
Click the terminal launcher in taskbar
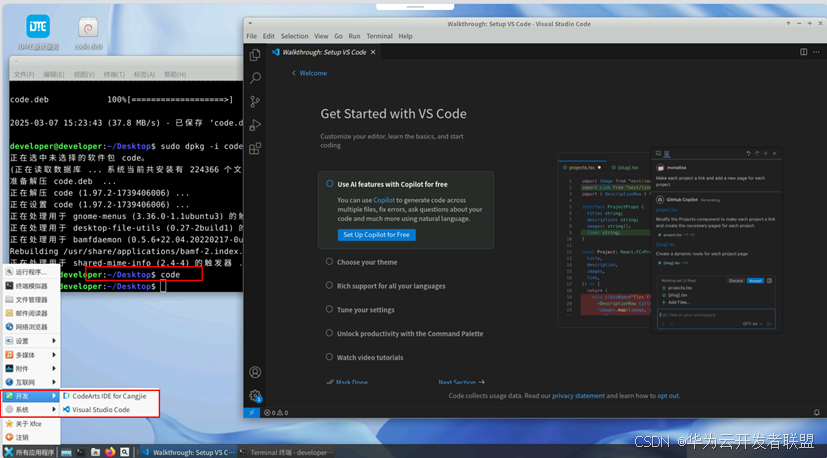[x=81, y=452]
